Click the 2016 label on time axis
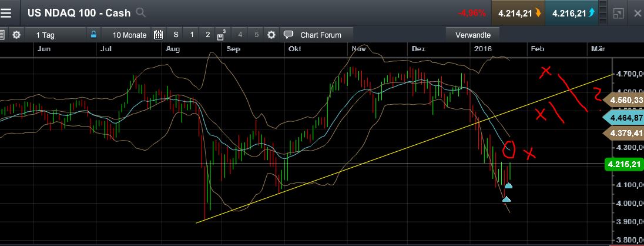 [x=483, y=49]
